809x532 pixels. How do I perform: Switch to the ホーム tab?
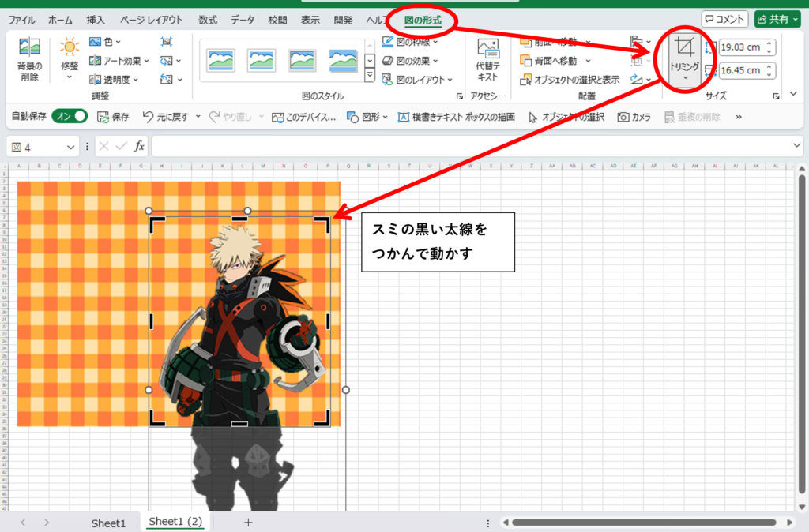pos(60,20)
